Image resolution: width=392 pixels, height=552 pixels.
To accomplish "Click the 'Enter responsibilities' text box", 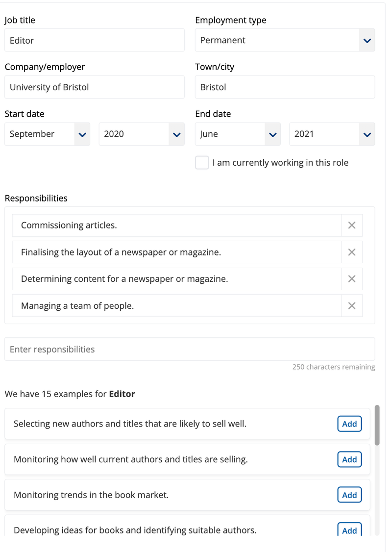I will click(189, 349).
